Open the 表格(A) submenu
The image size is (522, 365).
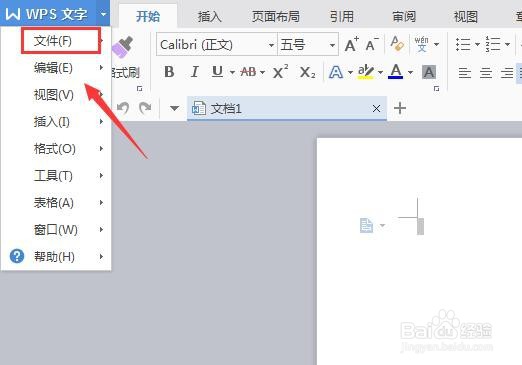point(56,203)
